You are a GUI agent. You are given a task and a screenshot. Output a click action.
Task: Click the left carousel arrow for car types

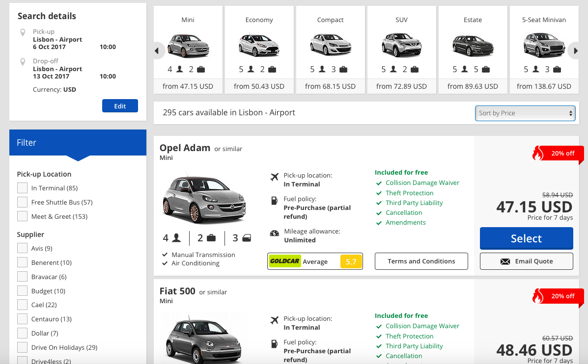[x=157, y=51]
